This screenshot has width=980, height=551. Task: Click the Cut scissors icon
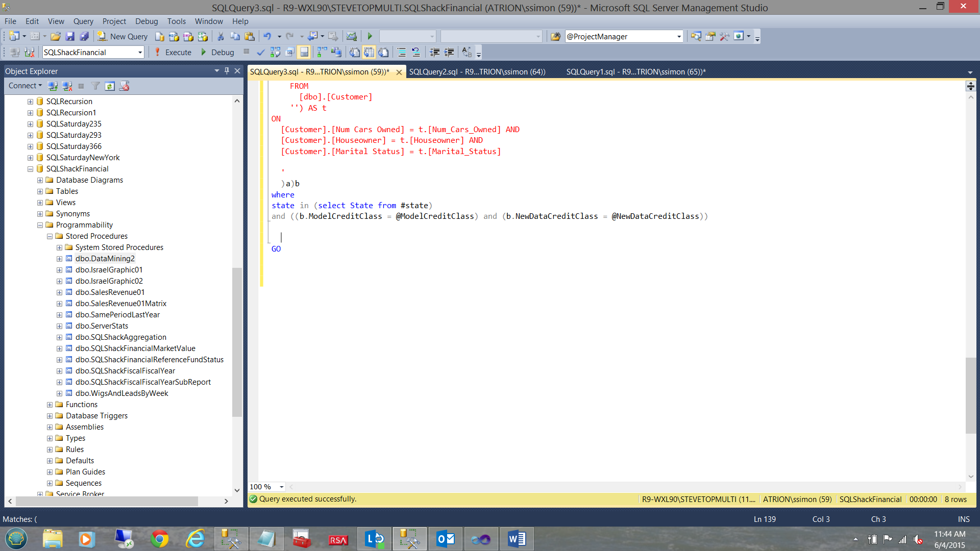220,36
